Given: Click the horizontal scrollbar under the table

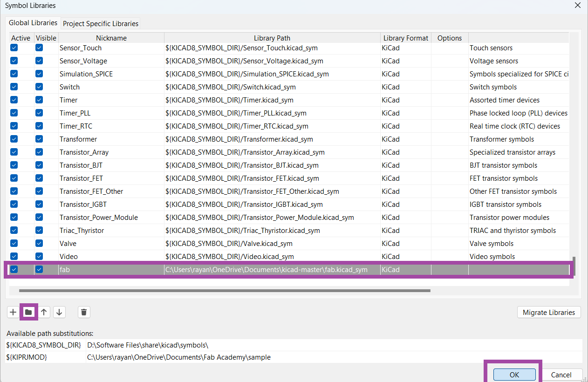Looking at the screenshot, I should click(225, 291).
